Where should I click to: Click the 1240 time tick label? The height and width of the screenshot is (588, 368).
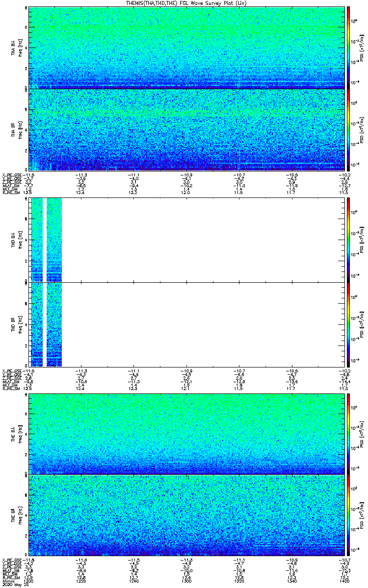[x=134, y=581]
